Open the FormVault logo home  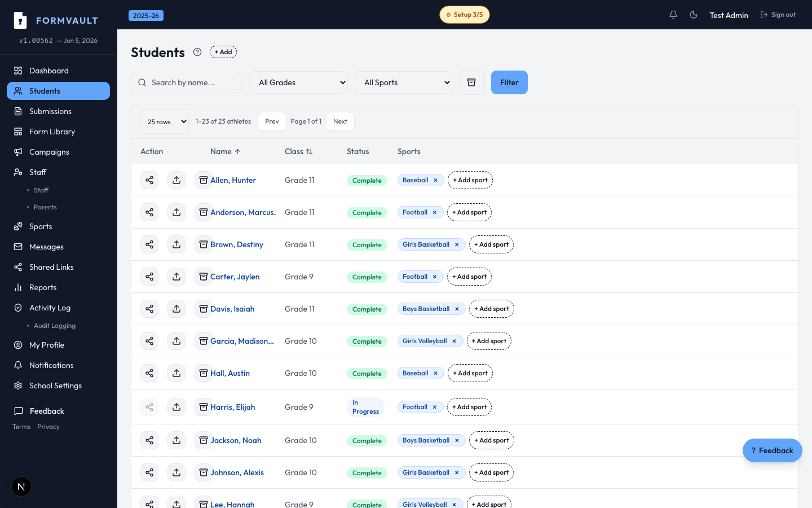[56, 20]
